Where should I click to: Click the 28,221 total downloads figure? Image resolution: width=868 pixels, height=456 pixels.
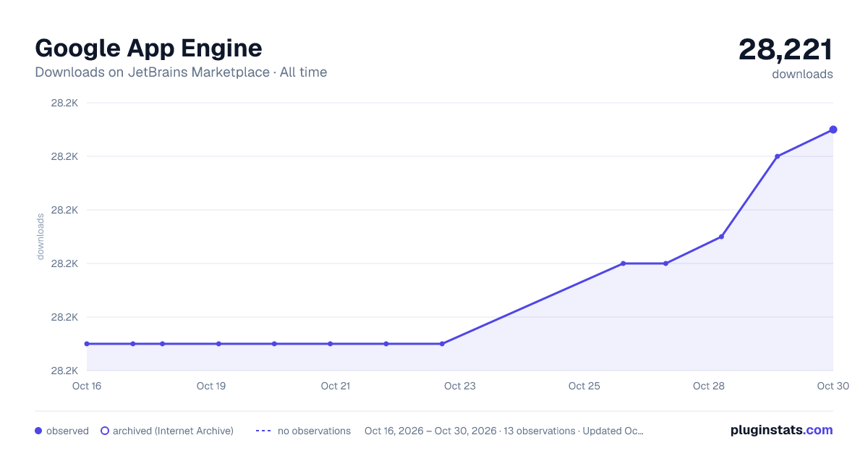(x=786, y=49)
